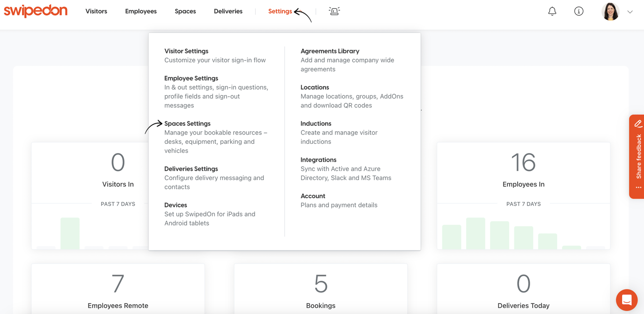The height and width of the screenshot is (314, 644).
Task: Open the emergency evacuation siren icon
Action: [334, 11]
